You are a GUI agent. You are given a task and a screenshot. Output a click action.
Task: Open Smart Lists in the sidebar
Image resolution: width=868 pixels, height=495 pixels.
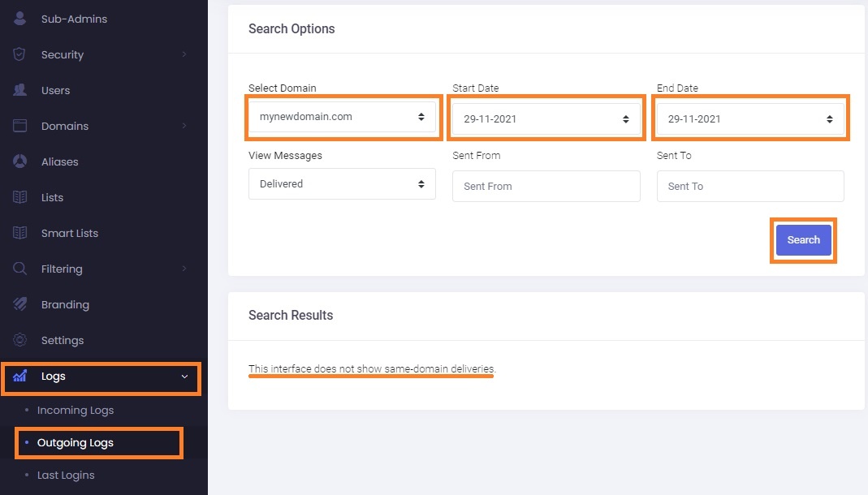click(70, 233)
